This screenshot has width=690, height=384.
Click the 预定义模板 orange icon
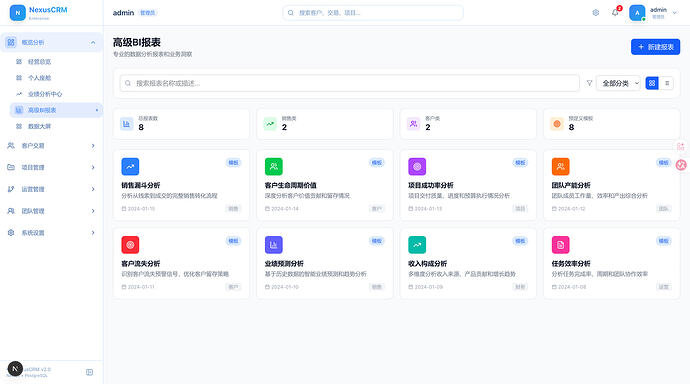pos(557,124)
